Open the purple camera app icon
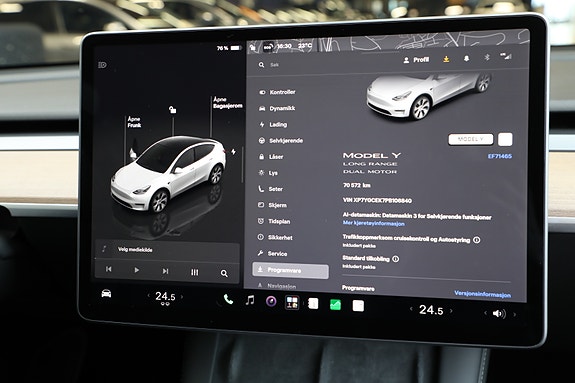This screenshot has height=383, width=575. 271,302
